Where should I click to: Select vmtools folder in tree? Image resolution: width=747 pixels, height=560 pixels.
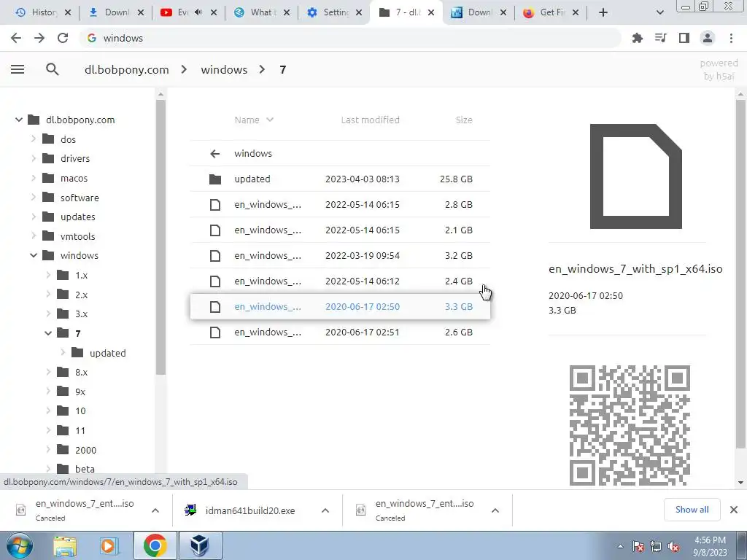point(77,236)
